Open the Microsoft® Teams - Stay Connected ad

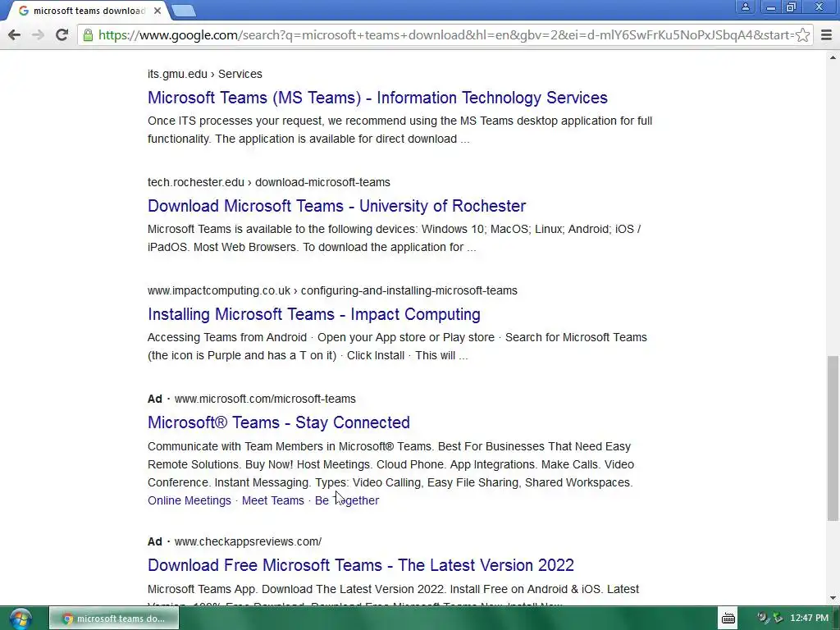[279, 422]
